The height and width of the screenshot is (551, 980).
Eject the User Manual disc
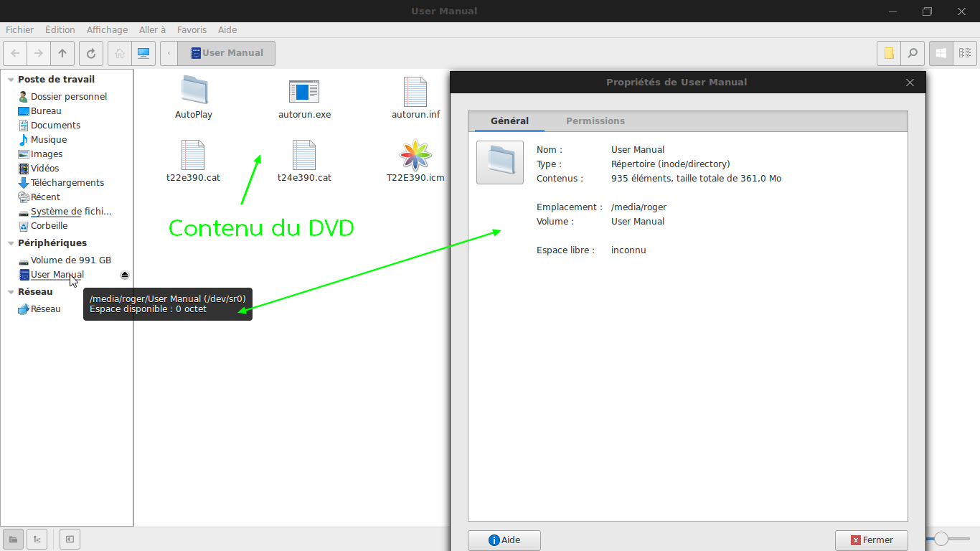point(124,275)
